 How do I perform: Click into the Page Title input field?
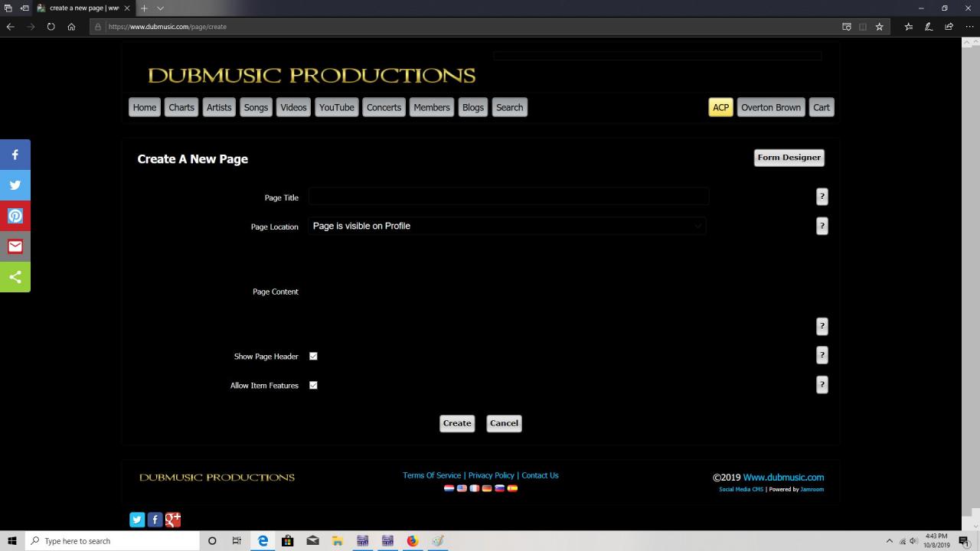[x=508, y=197]
